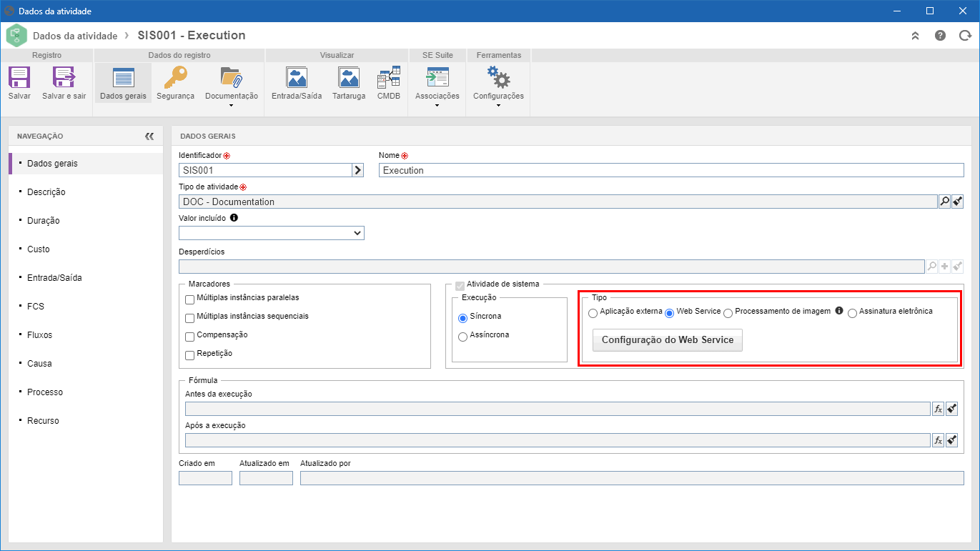
Task: Click Valor incluído info icon
Action: point(234,218)
